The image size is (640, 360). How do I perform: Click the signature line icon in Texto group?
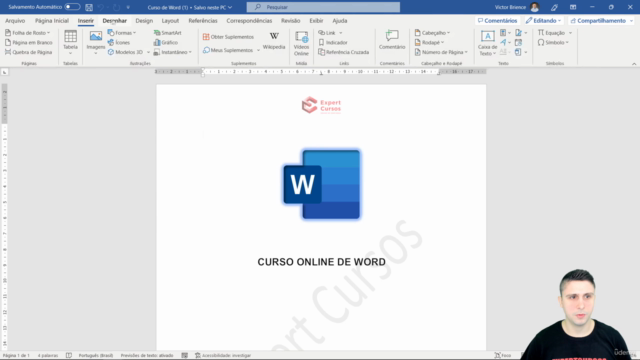520,33
